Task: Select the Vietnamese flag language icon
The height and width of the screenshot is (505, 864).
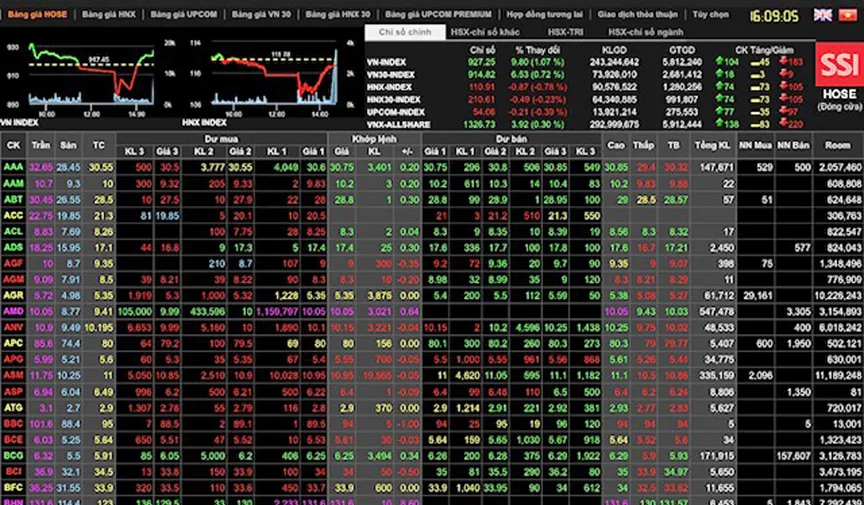Action: pos(849,15)
